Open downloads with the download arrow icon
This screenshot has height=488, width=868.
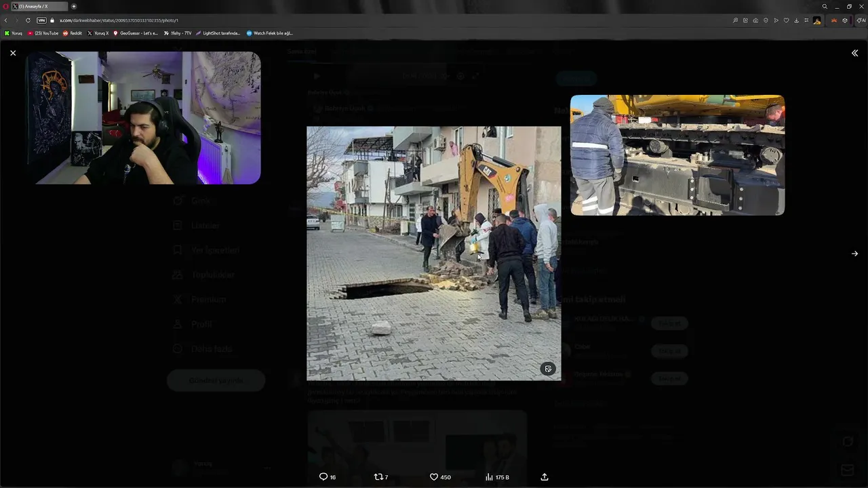point(796,20)
